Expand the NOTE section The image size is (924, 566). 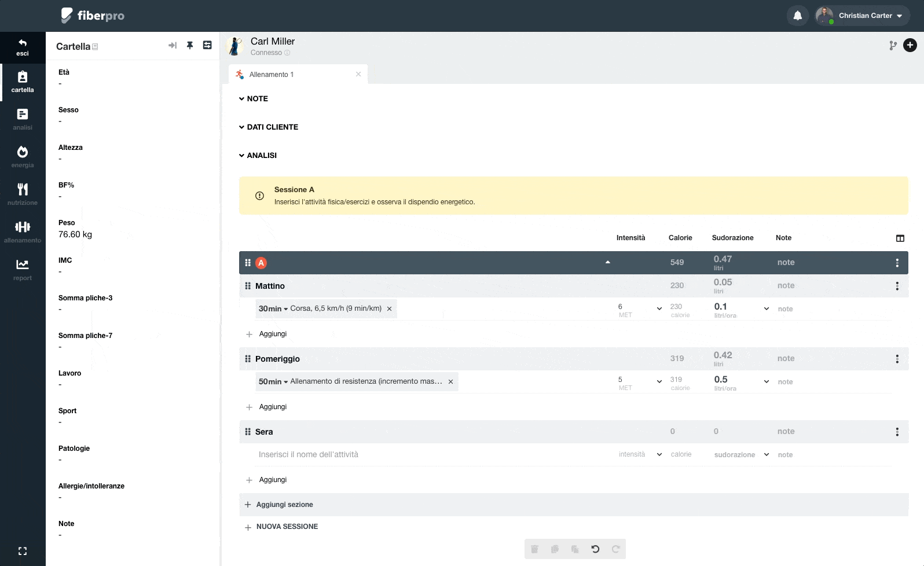254,99
